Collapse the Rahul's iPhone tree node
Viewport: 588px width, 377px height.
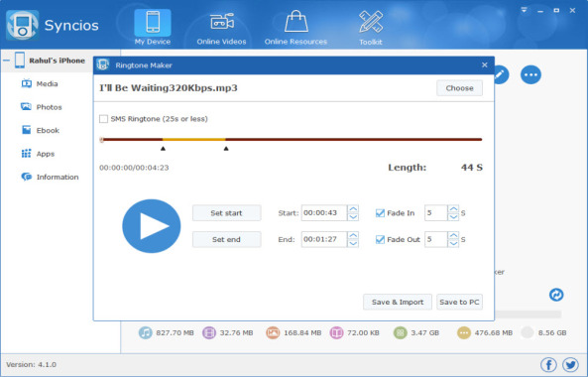(x=6, y=60)
